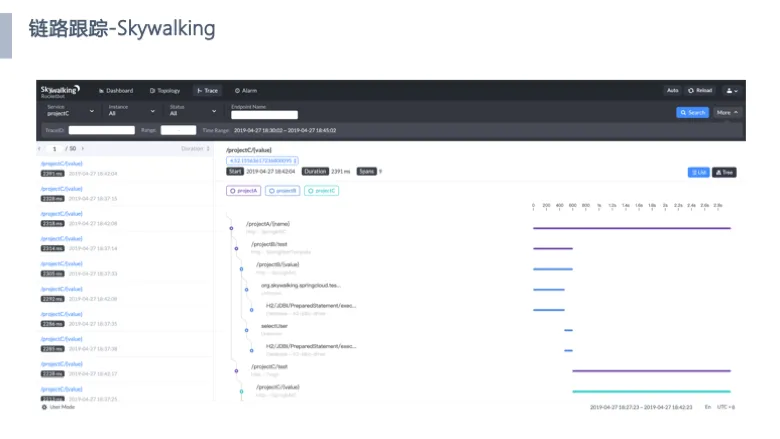
Task: Open the footer time range 2019-04-27 18:27:23
Action: pos(641,407)
